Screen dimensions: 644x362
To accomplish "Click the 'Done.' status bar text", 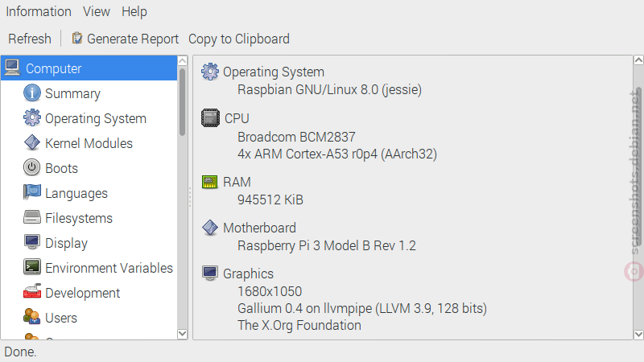I will pyautogui.click(x=20, y=352).
